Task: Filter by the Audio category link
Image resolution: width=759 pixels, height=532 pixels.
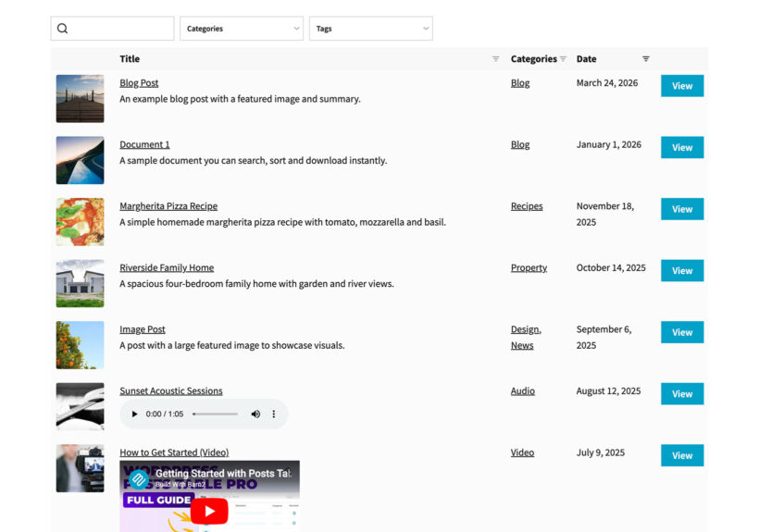Action: (523, 390)
